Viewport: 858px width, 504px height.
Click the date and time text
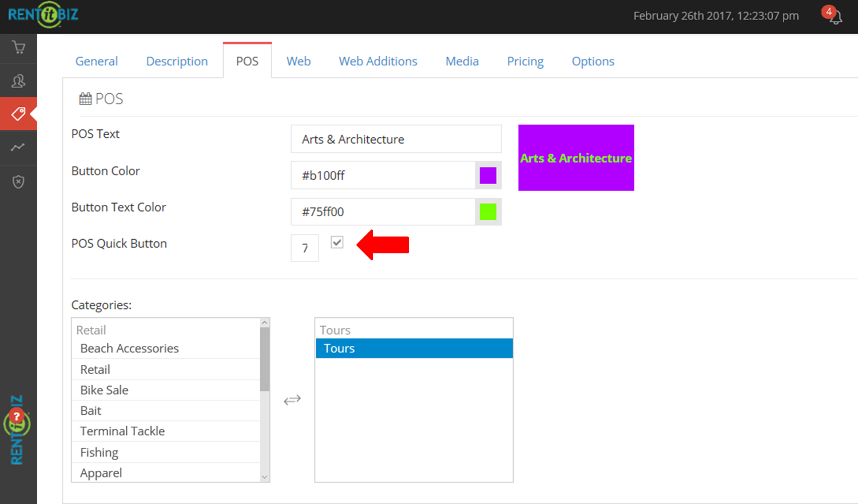click(x=716, y=16)
